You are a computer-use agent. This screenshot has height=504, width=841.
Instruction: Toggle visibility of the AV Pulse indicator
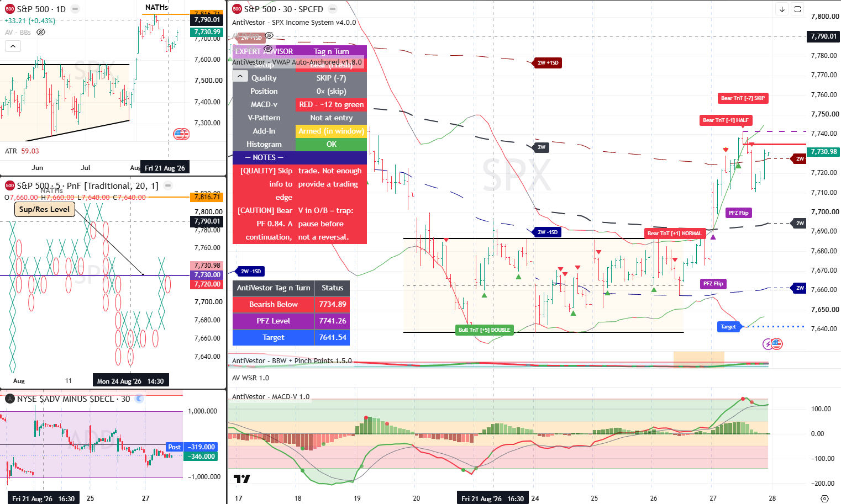point(269,35)
